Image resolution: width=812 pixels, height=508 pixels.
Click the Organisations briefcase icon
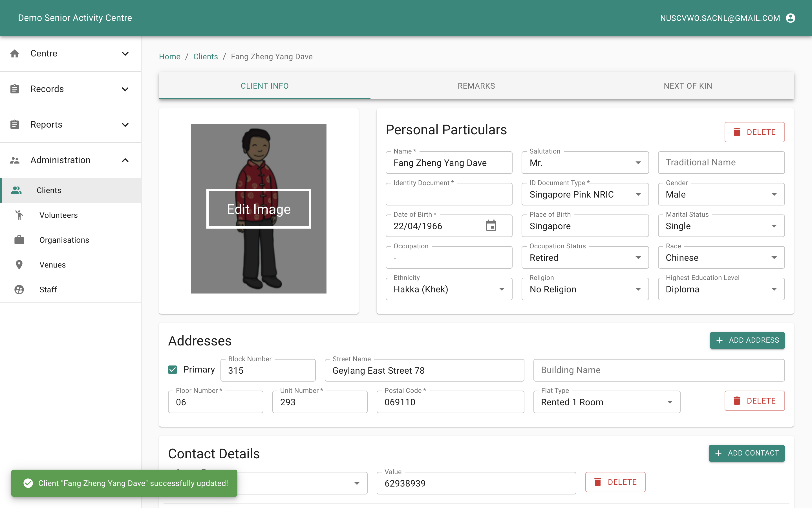coord(19,240)
